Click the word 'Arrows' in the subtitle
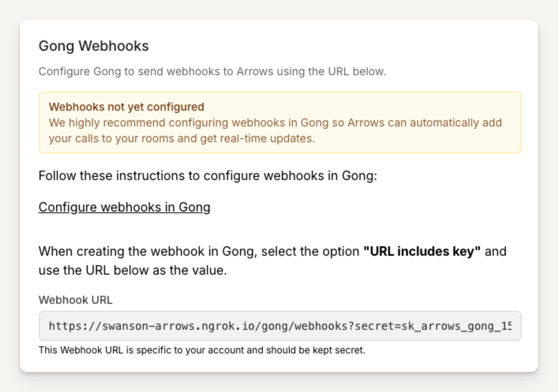This screenshot has height=392, width=558. tap(255, 71)
